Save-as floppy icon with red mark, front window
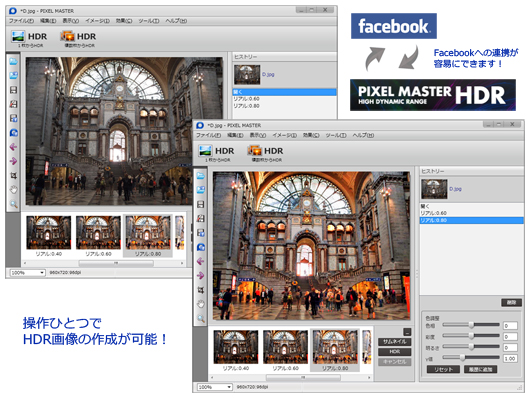Image resolution: width=530 pixels, height=398 pixels. [201, 218]
